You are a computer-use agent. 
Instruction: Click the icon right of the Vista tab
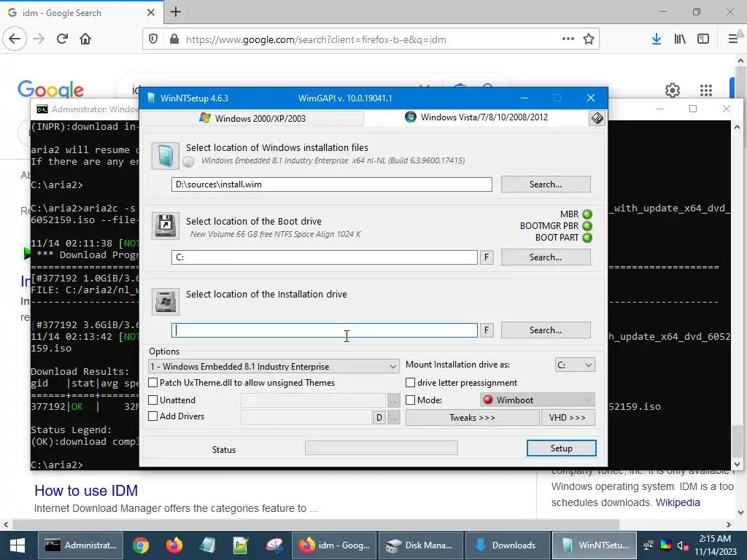coord(597,117)
